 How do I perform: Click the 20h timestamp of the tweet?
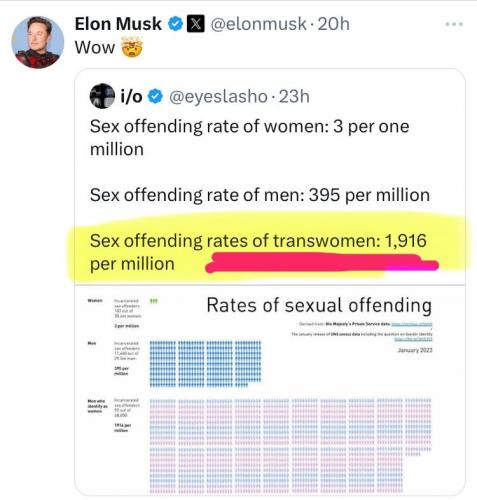coord(333,24)
